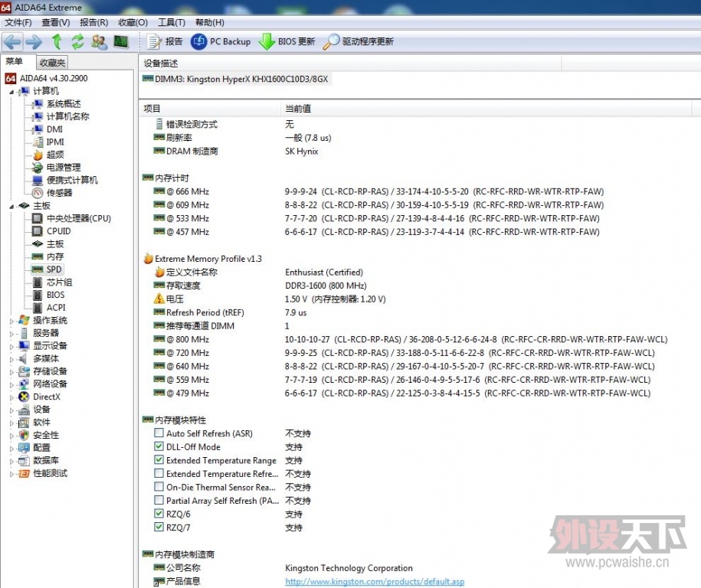This screenshot has width=701, height=588.
Task: Toggle the RZQ/6 checkbox
Action: [159, 514]
